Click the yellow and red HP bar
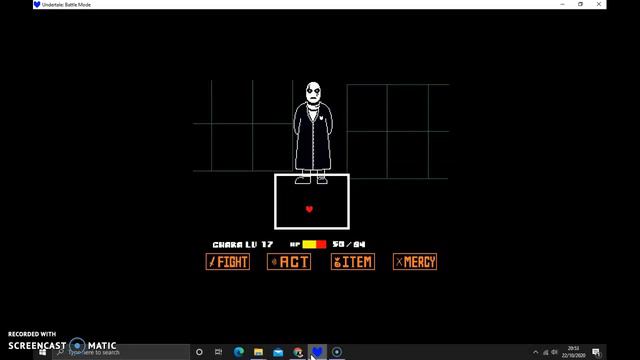Screen dimensions: 640x360 [x=314, y=244]
